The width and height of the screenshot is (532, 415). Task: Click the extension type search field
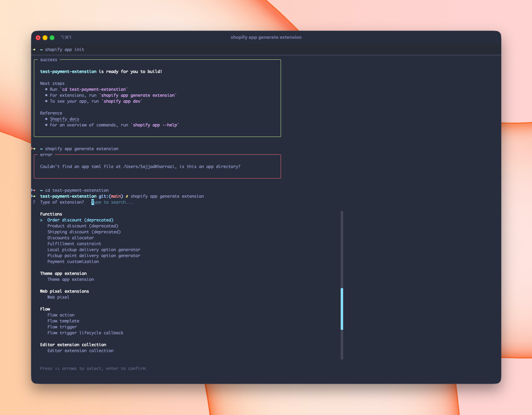click(112, 202)
